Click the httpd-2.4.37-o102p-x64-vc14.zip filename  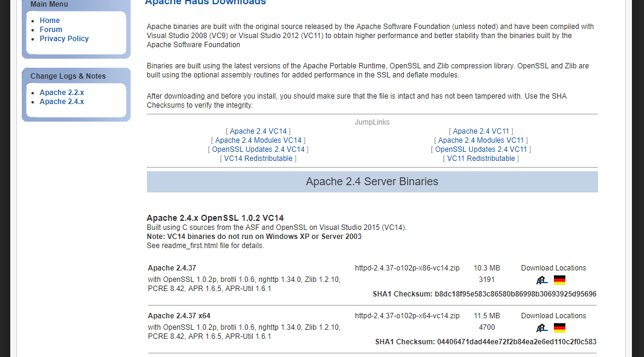tap(407, 316)
